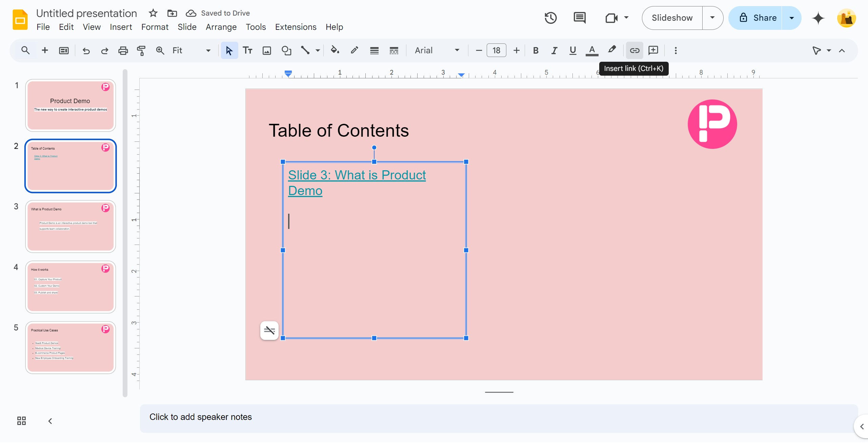Click the Slide 3 What is Product Demo link
The height and width of the screenshot is (443, 868).
click(x=357, y=183)
